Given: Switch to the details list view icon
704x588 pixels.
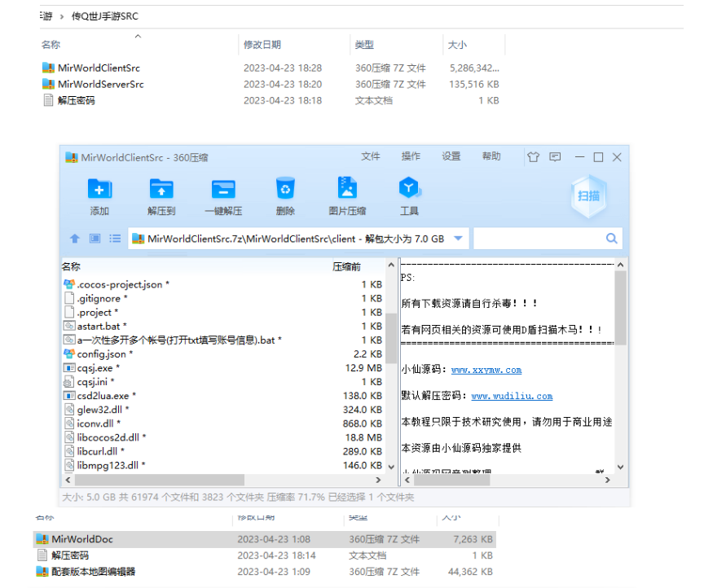Looking at the screenshot, I should tap(115, 239).
